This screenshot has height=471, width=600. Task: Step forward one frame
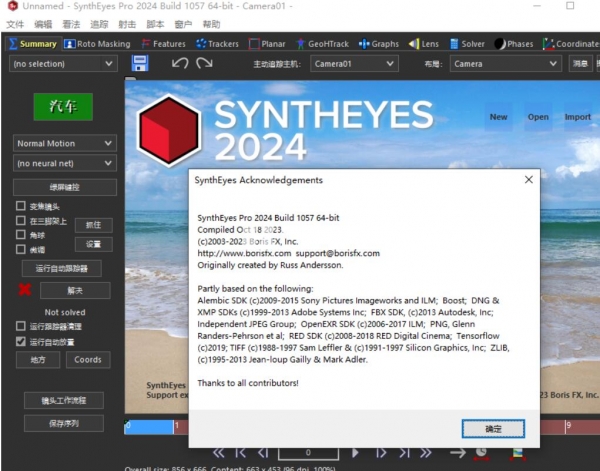click(383, 452)
